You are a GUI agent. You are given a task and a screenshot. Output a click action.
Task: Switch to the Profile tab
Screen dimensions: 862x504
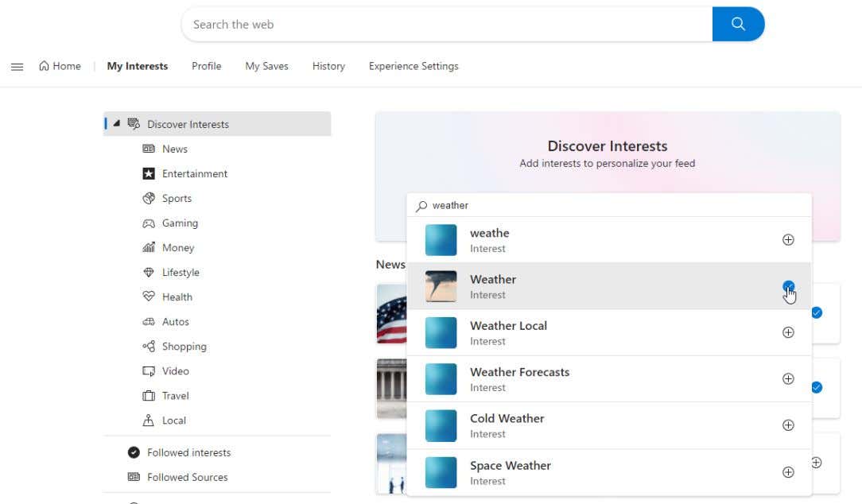tap(206, 66)
